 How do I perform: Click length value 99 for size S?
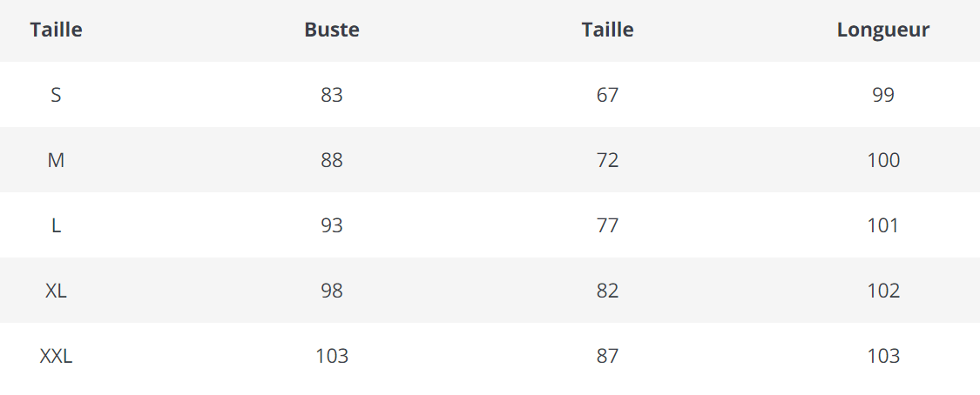coord(882,95)
